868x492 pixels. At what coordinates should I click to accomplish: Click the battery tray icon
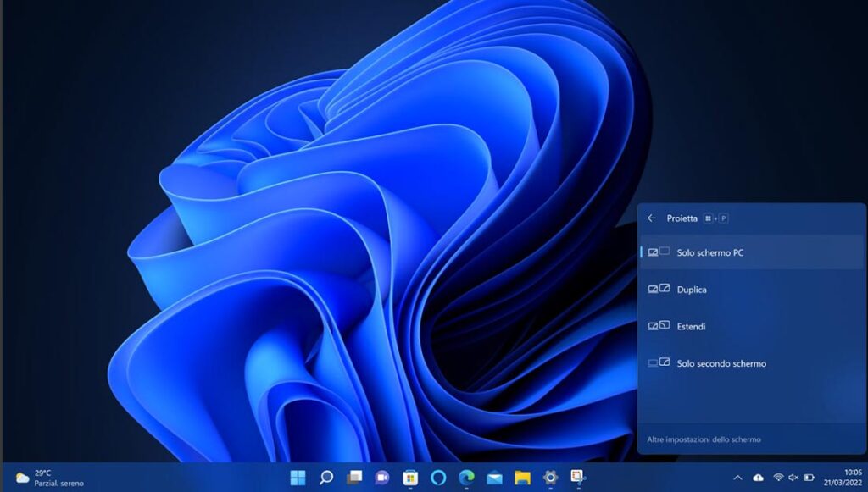[x=809, y=478]
